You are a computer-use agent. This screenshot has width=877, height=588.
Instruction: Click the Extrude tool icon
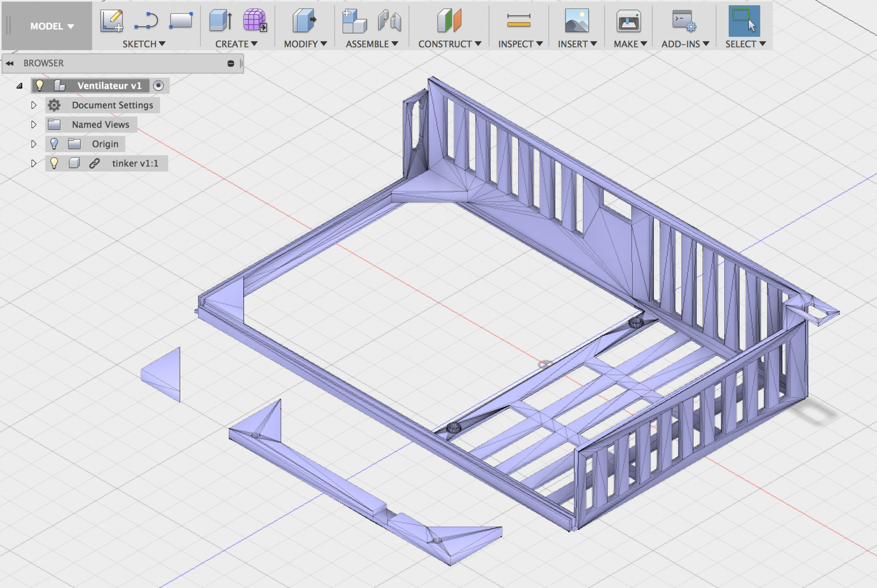[x=221, y=21]
